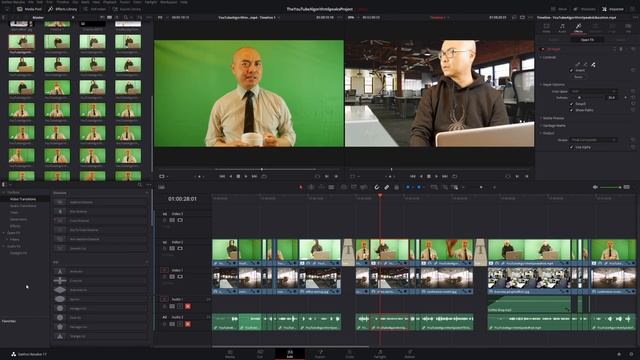
Task: Toggle Invert checkbox in keyer Controls
Action: (571, 70)
